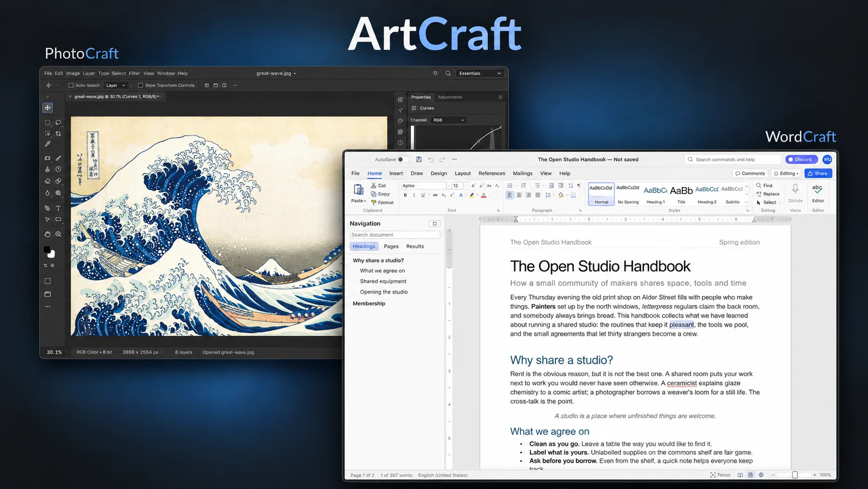The width and height of the screenshot is (868, 489).
Task: Check Show Transform Controls in PhotoCraft
Action: 140,85
